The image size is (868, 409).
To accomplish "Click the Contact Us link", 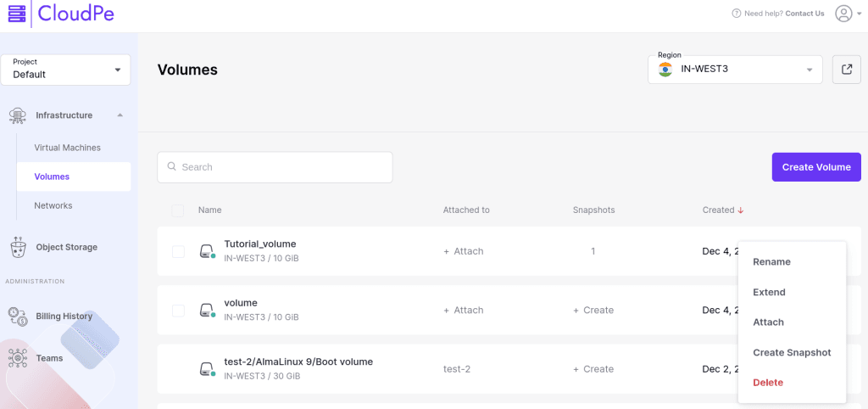I will 804,14.
